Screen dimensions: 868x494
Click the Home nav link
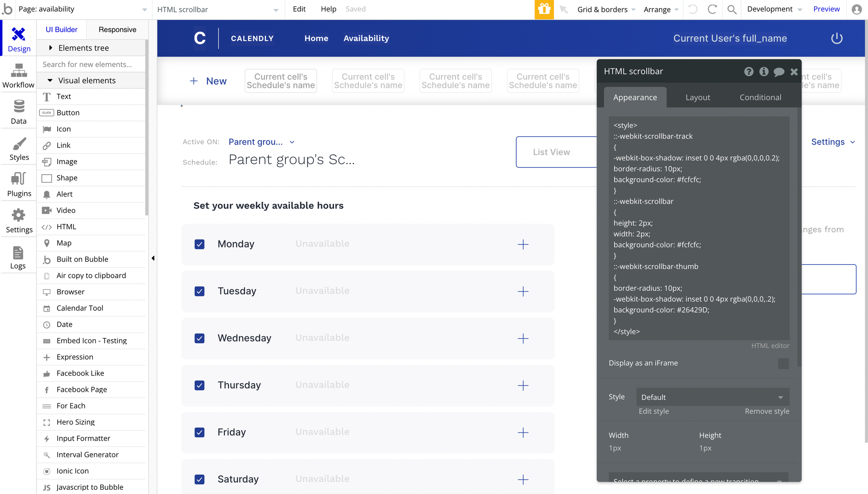click(316, 38)
